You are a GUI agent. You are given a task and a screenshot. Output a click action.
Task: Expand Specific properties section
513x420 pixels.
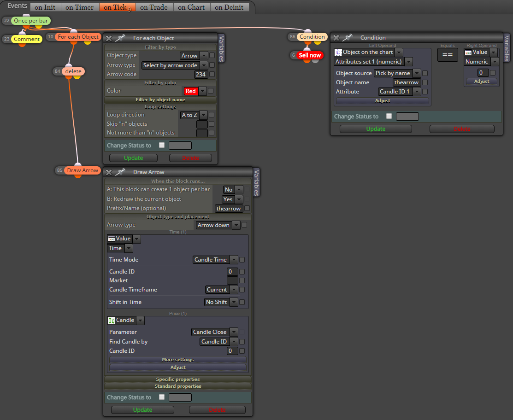[x=177, y=379]
